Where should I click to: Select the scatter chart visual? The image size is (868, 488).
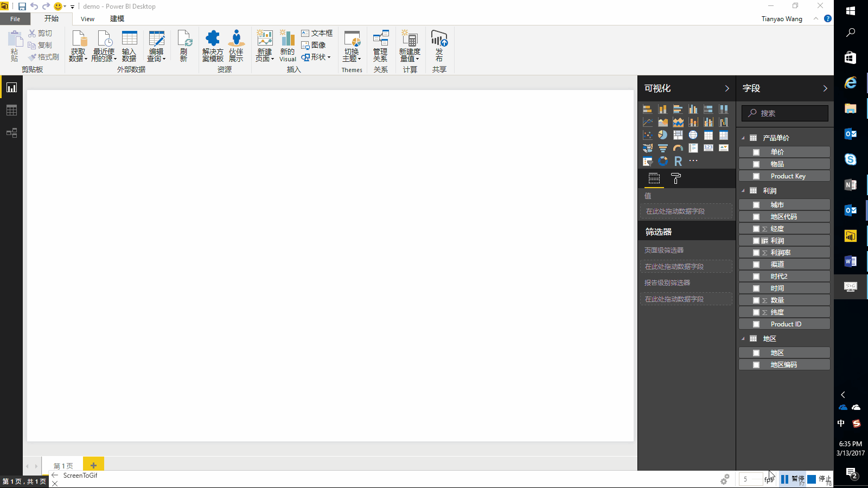(647, 135)
